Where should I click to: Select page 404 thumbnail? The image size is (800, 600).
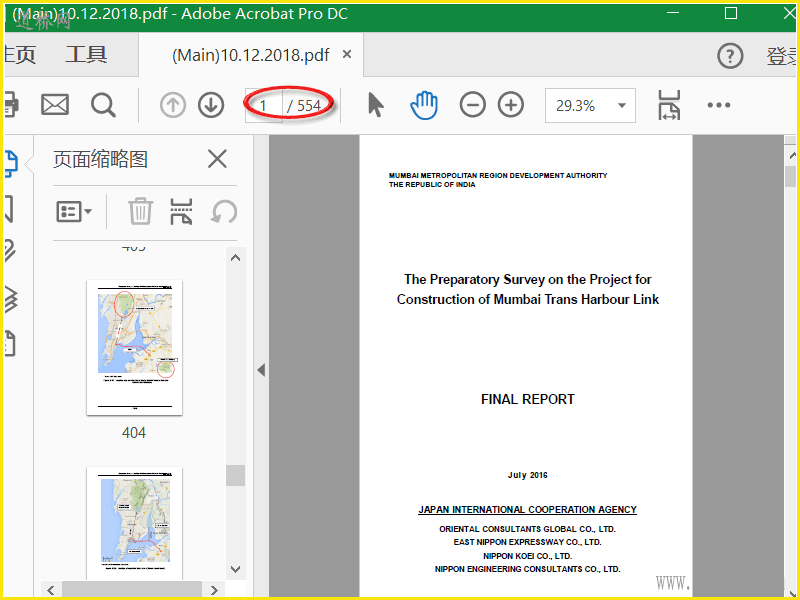134,347
